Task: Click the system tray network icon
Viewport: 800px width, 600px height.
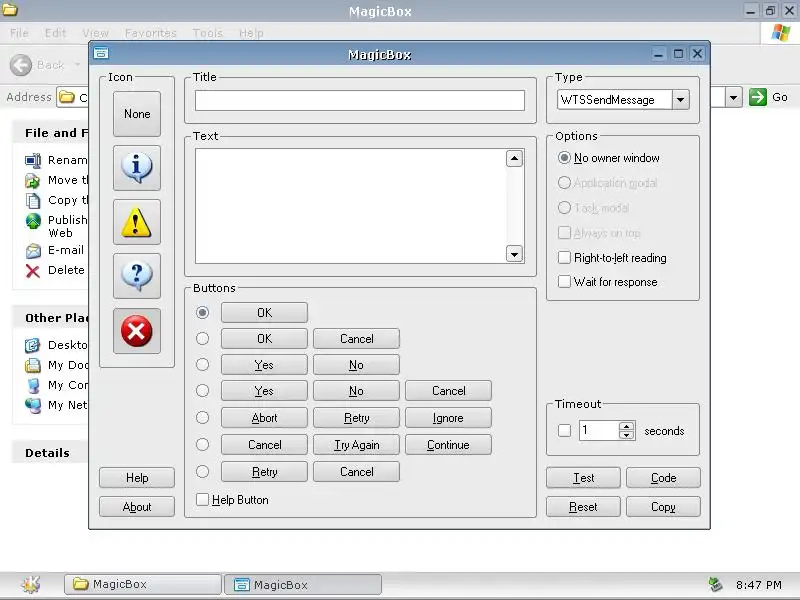Action: click(x=715, y=585)
